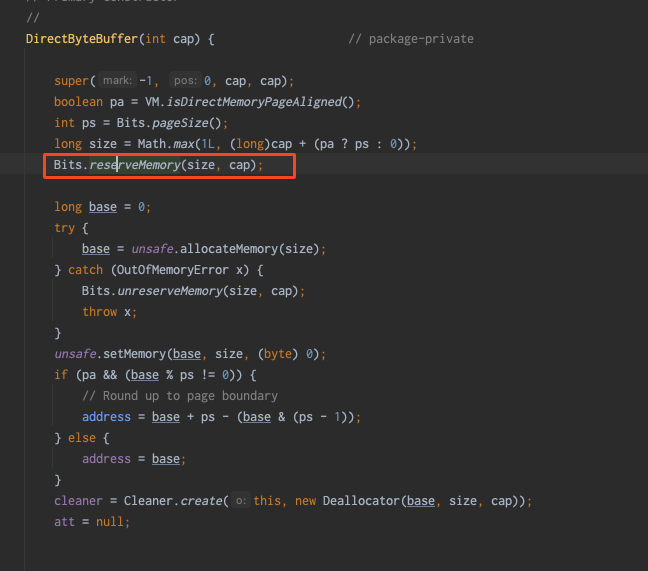Click reserveMemory method name

[135, 165]
